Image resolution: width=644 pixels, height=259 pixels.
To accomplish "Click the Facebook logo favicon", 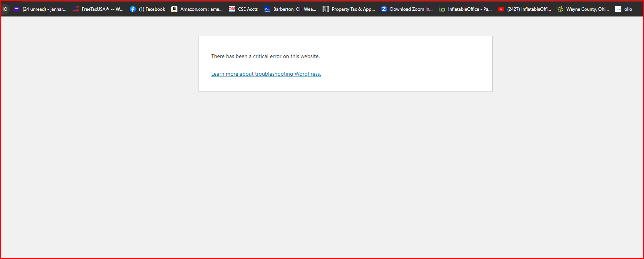I will (133, 9).
